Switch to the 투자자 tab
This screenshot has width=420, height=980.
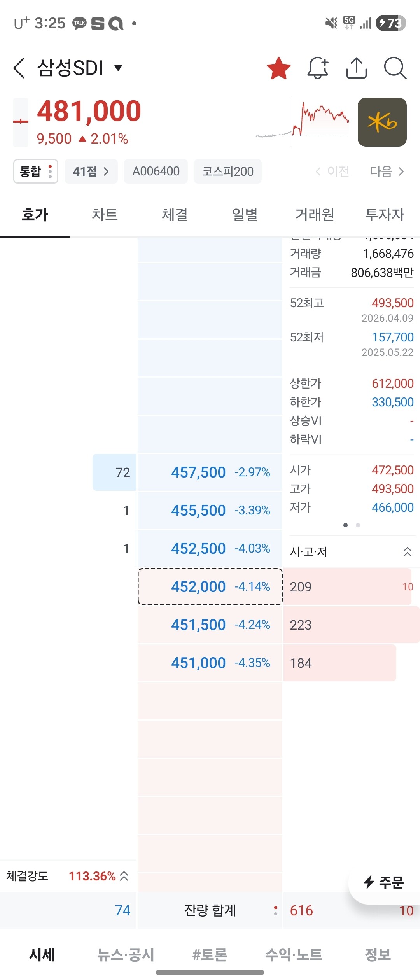coord(385,215)
